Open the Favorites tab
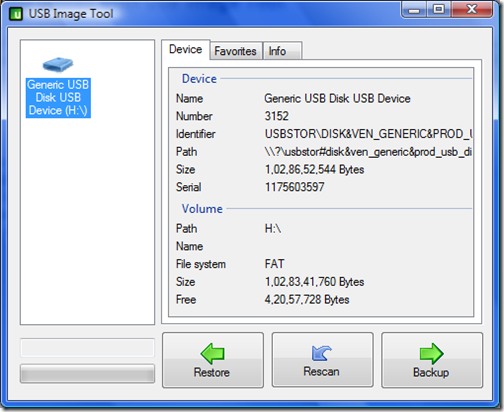This screenshot has width=504, height=412. pos(236,51)
